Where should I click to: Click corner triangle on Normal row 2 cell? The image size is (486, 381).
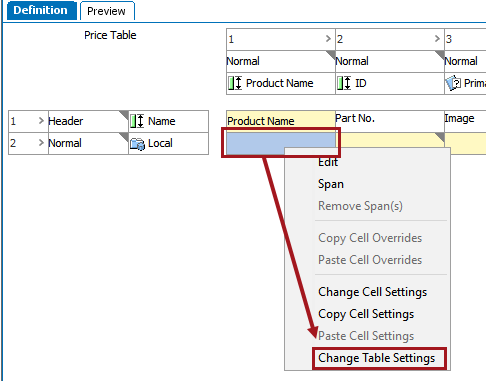pos(124,137)
